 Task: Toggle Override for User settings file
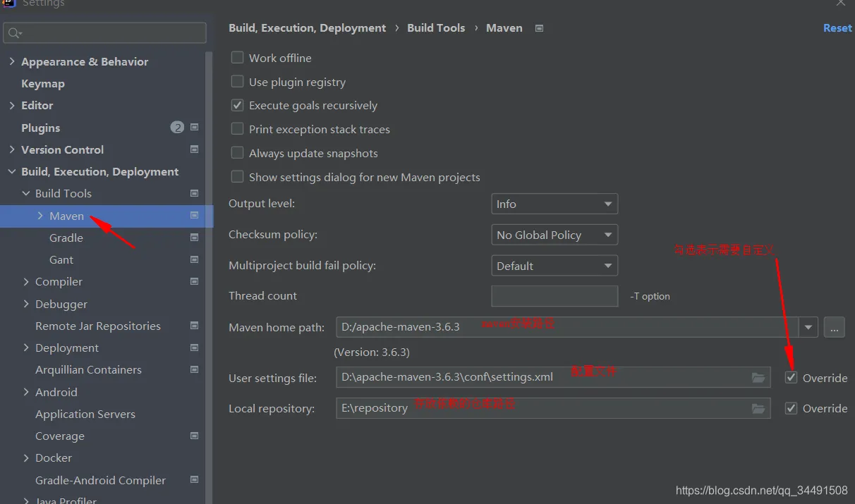coord(792,378)
